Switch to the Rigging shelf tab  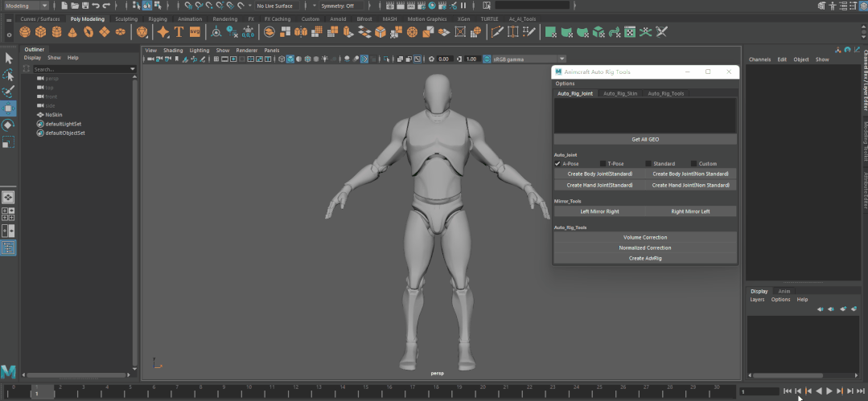pos(158,18)
